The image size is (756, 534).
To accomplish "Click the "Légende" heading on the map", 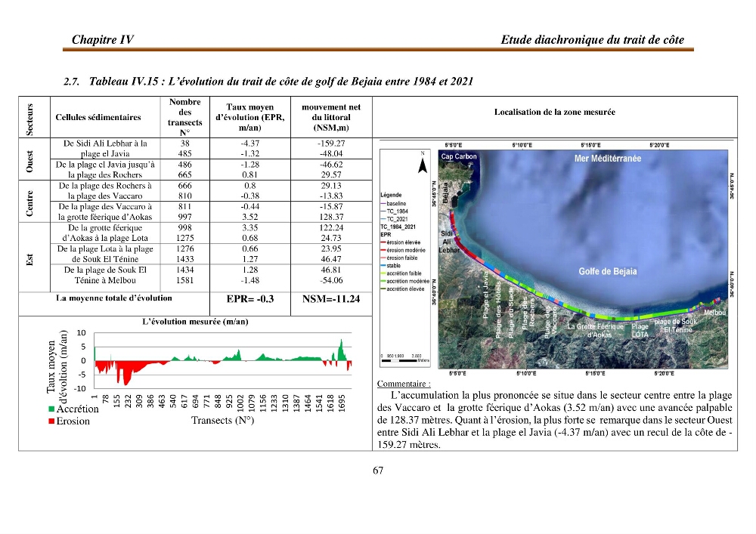I will (391, 195).
